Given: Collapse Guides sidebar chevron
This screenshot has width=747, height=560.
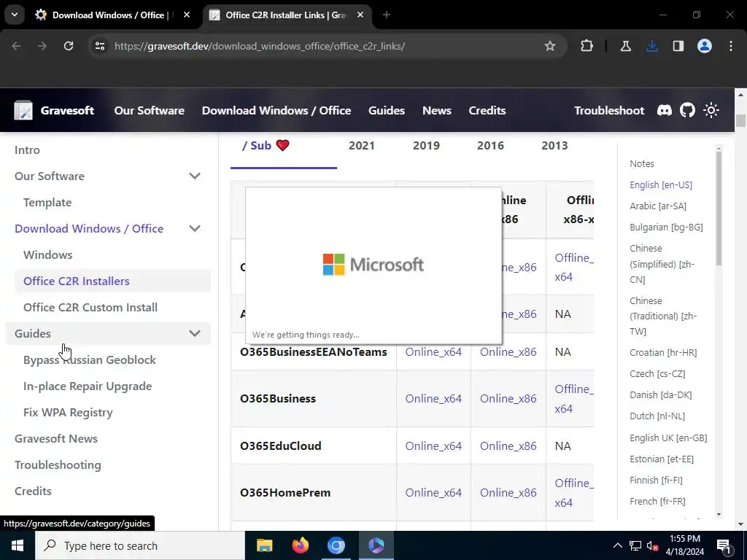Looking at the screenshot, I should click(194, 333).
